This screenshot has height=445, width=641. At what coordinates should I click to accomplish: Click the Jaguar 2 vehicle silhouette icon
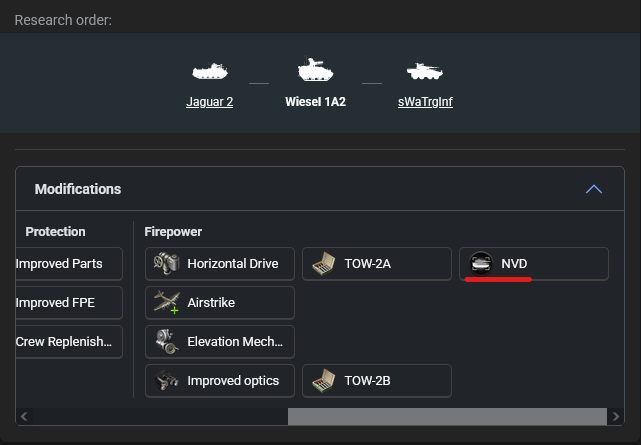[210, 72]
